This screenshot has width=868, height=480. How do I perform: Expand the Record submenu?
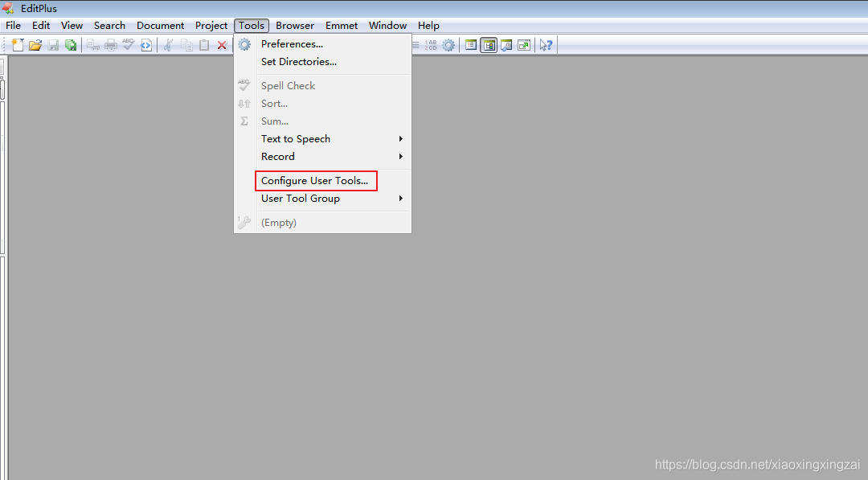pyautogui.click(x=323, y=157)
